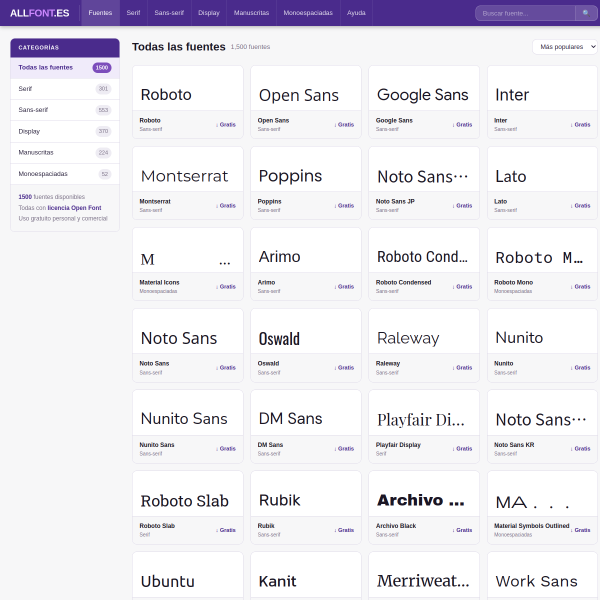Open the Nunito Sans font preview

pos(188,412)
